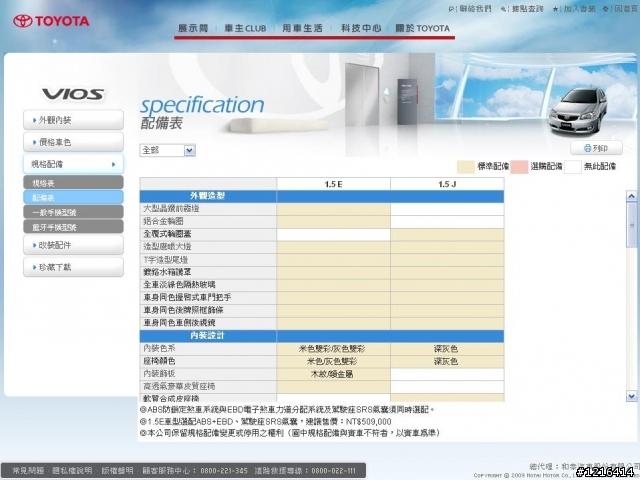Click the Toyota logo
640x480 pixels.
pyautogui.click(x=51, y=21)
